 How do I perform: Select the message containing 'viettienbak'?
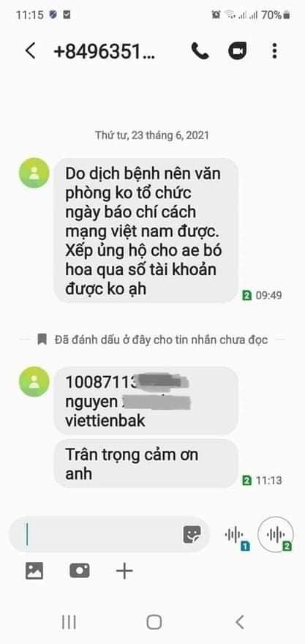146,401
